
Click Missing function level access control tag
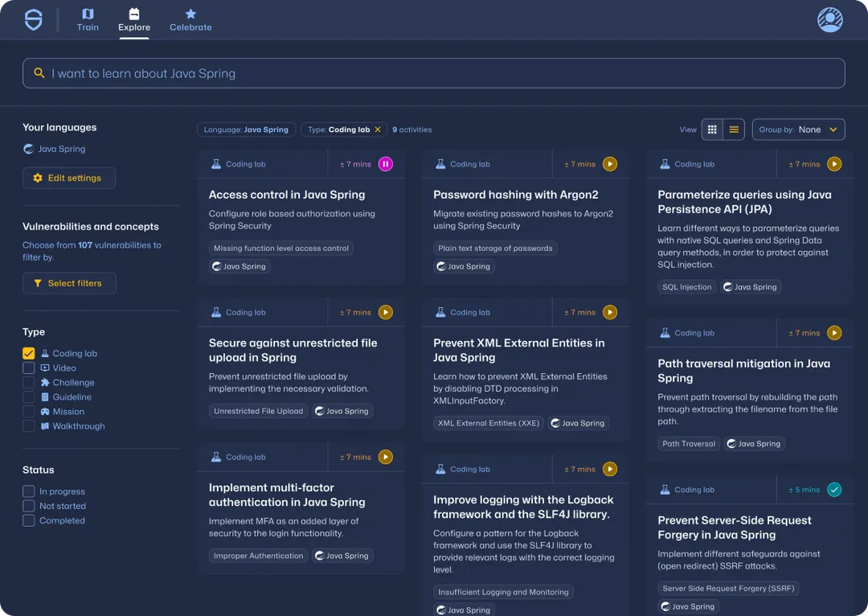pyautogui.click(x=281, y=248)
